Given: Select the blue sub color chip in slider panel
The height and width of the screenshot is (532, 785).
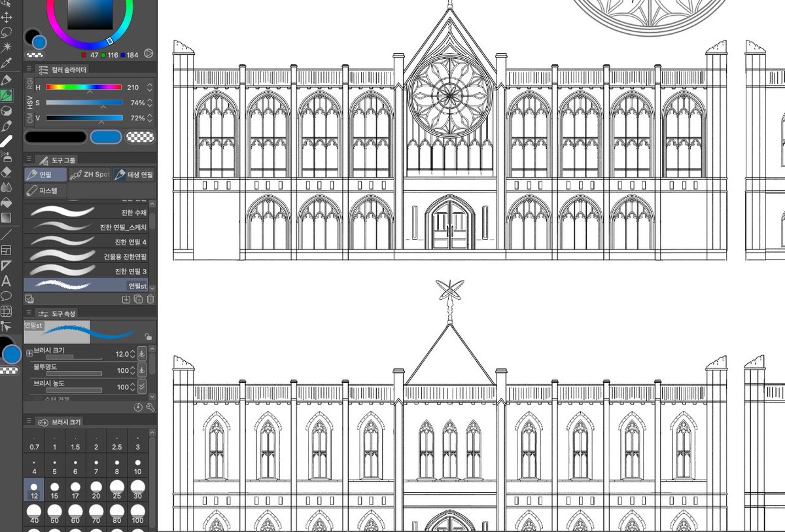Looking at the screenshot, I should point(105,137).
